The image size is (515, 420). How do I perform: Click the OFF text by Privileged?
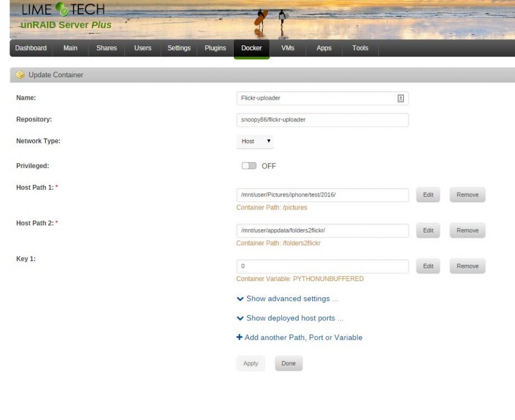[x=268, y=166]
